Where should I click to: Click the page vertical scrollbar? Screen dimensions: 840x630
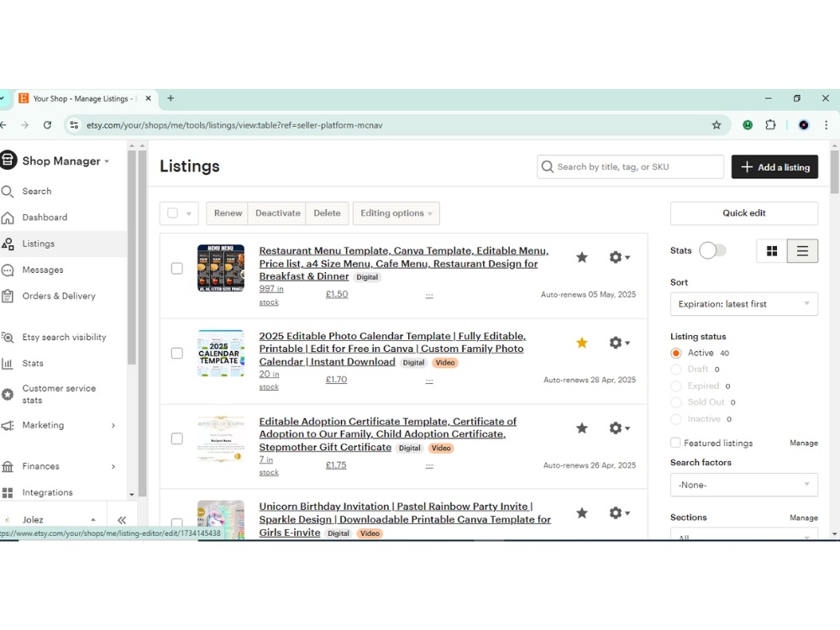coord(835,172)
